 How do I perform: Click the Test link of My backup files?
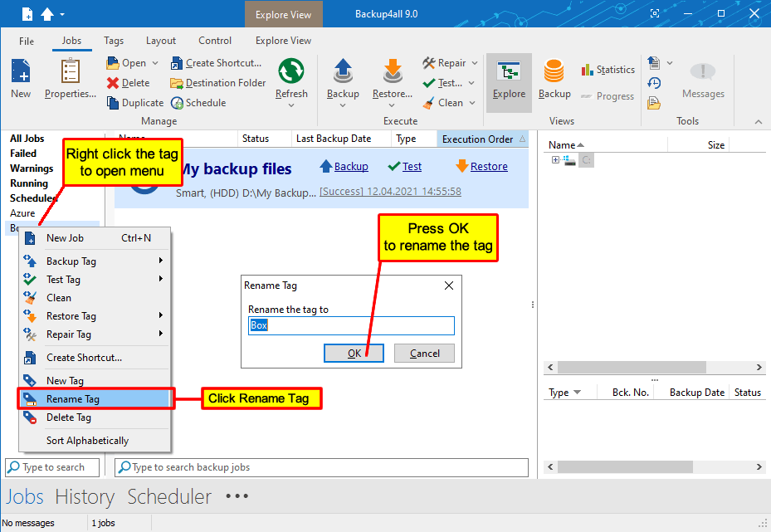click(x=412, y=167)
